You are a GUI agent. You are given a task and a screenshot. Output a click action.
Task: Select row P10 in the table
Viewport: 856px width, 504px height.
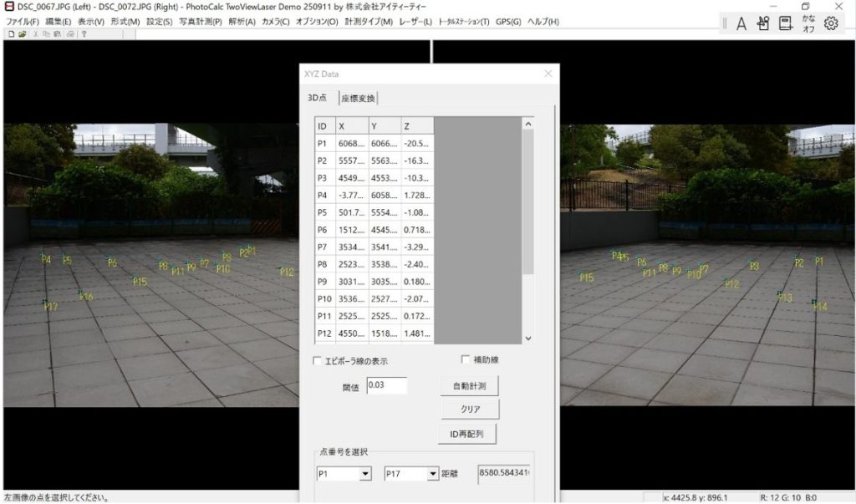(374, 298)
